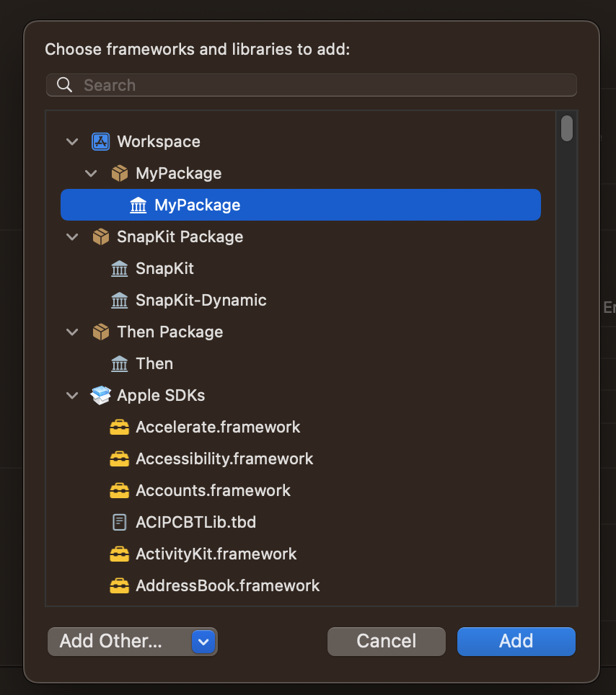Select the Then Package row label
Viewport: 616px width, 695px height.
pos(170,332)
